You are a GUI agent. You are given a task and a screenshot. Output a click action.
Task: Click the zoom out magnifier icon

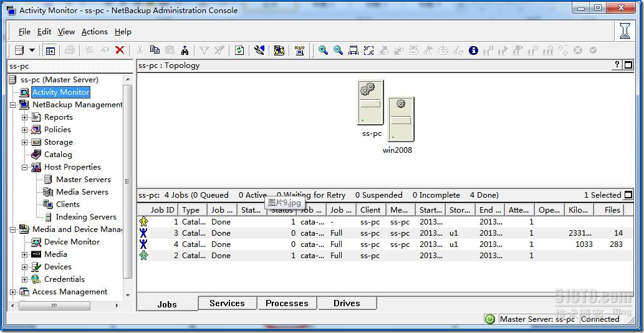(338, 50)
